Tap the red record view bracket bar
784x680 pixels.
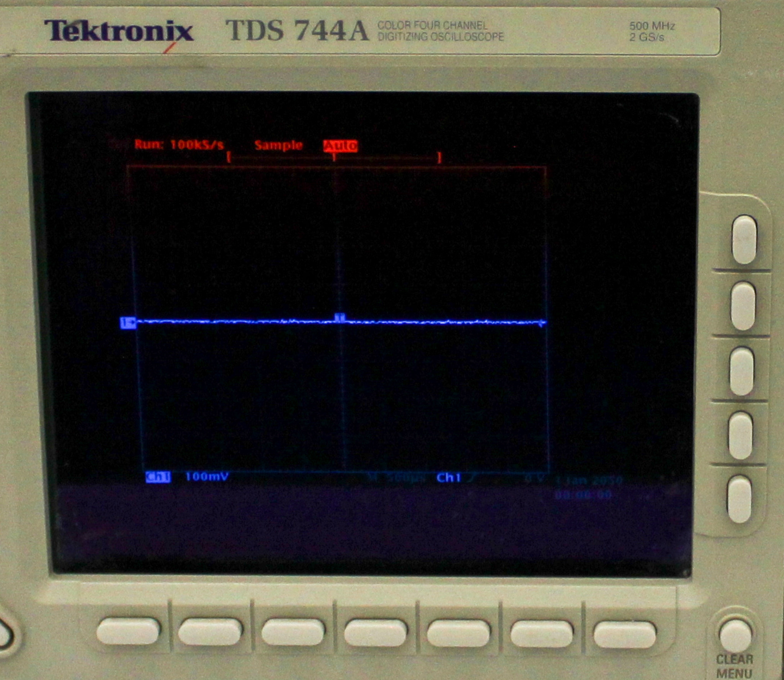pos(334,157)
